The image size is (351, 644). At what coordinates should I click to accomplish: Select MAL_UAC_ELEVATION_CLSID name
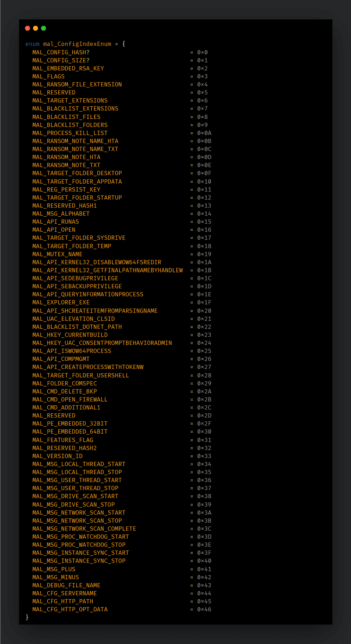point(74,319)
